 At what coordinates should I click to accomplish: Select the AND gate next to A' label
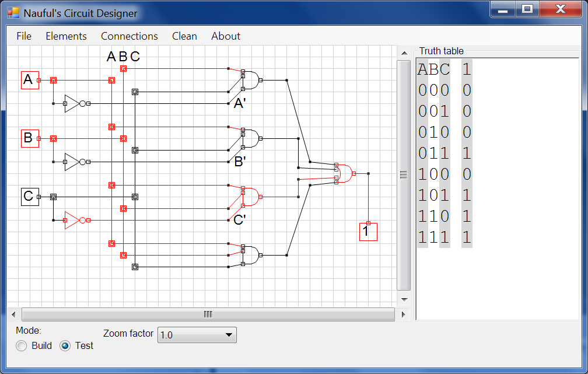click(251, 81)
